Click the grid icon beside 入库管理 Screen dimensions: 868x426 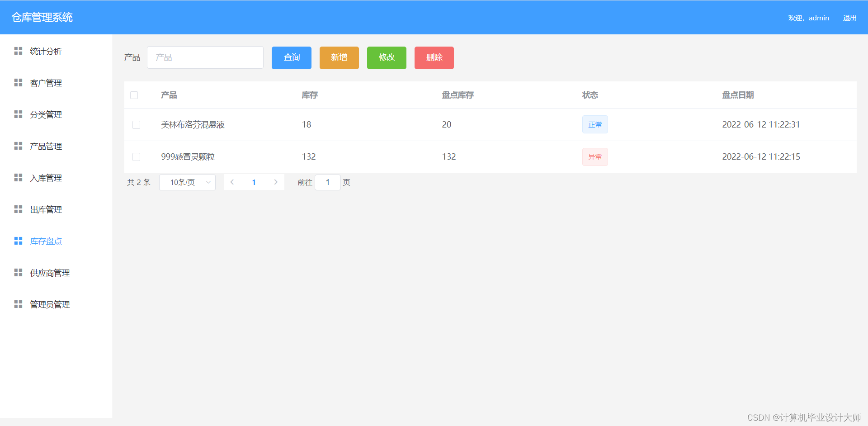[x=18, y=177]
